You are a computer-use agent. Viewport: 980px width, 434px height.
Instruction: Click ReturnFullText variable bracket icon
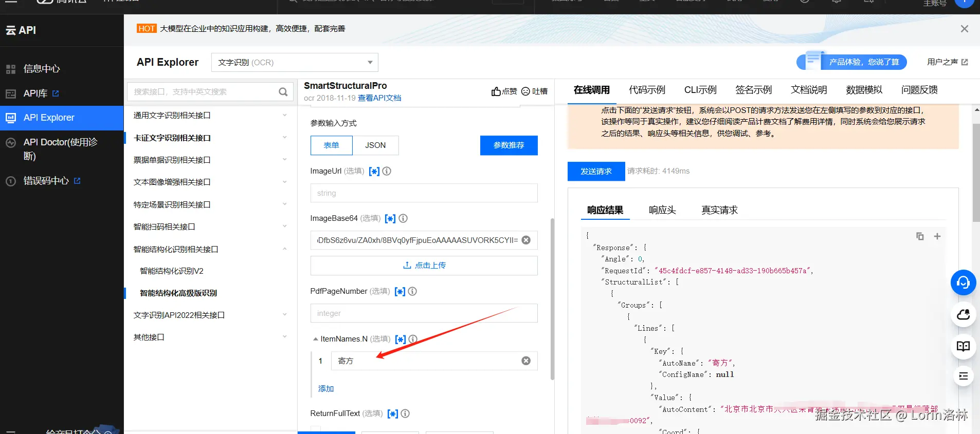[x=393, y=414]
